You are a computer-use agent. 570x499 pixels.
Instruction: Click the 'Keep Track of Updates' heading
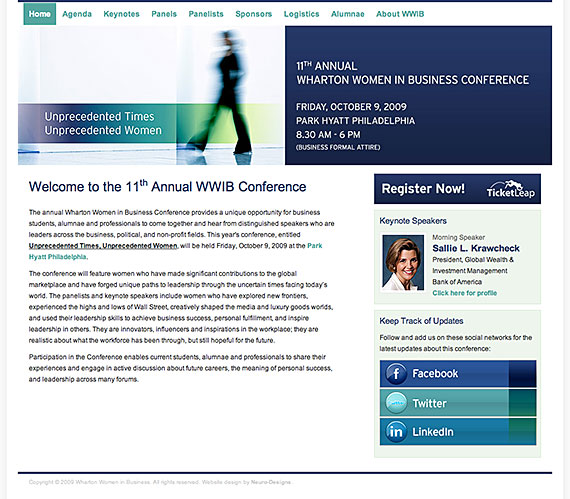tap(421, 321)
